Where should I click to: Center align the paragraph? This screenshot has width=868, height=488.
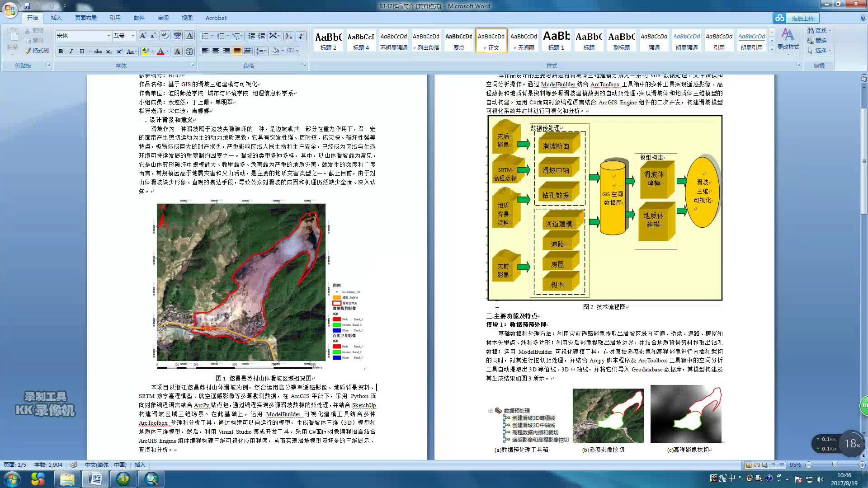(x=216, y=51)
